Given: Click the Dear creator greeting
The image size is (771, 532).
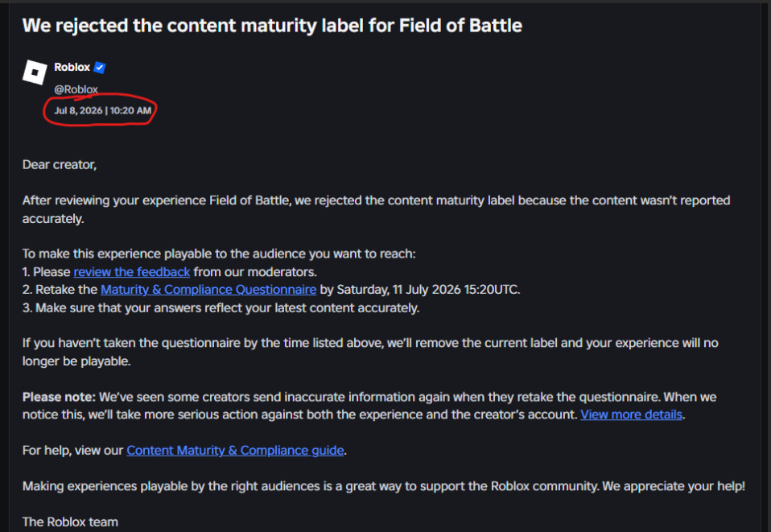Looking at the screenshot, I should pos(60,165).
